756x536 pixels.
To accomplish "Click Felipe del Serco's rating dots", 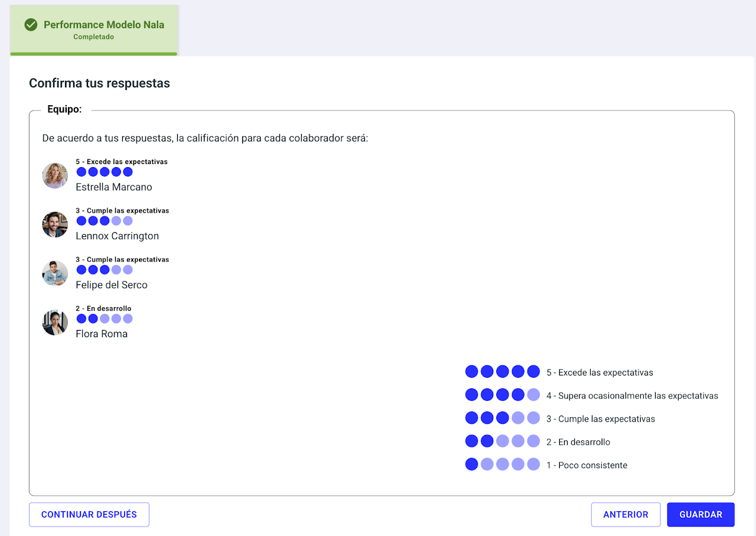I will pos(105,270).
